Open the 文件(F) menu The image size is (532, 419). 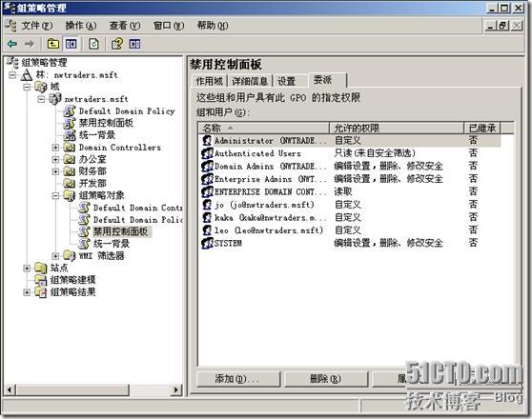coord(37,26)
